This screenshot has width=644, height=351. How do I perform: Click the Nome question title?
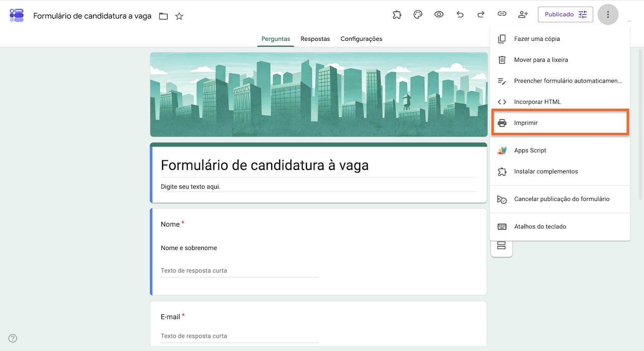click(x=170, y=224)
